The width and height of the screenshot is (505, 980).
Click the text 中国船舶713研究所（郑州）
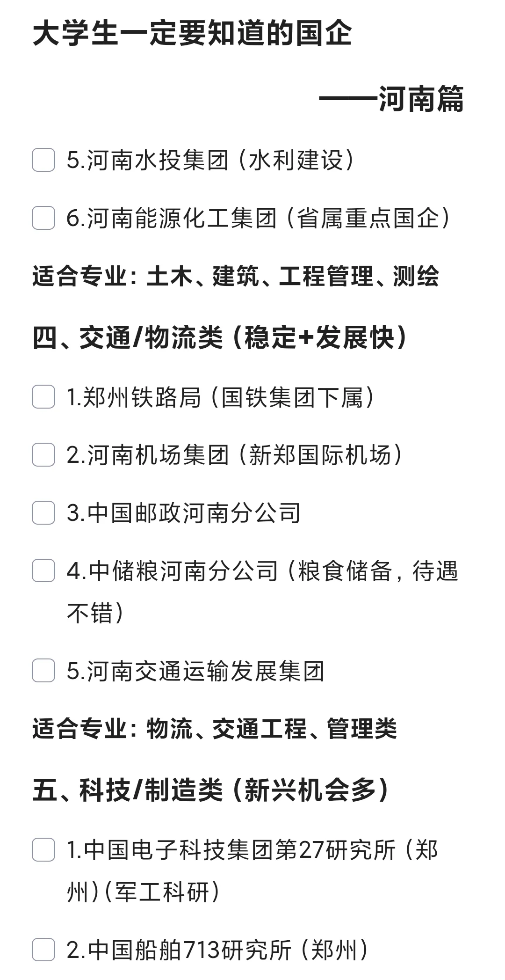[217, 950]
